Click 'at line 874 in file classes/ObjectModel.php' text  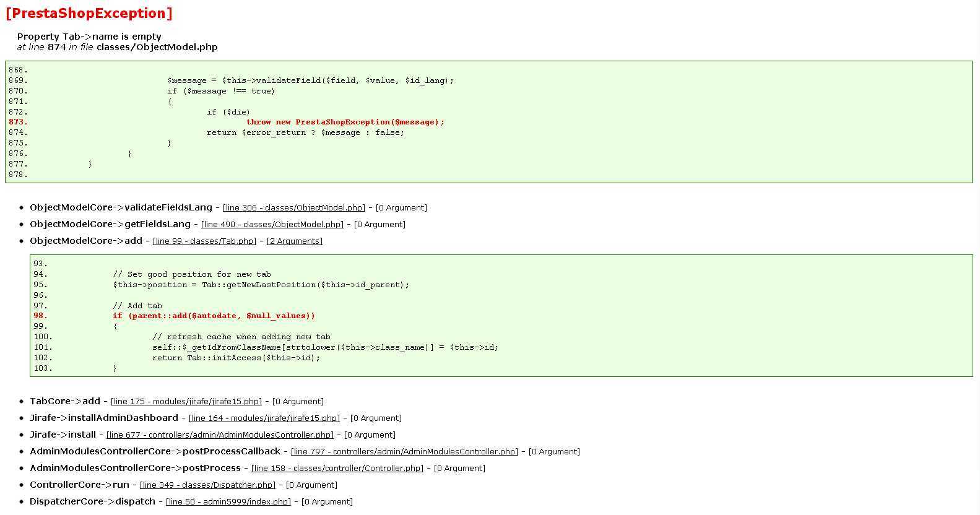[118, 47]
